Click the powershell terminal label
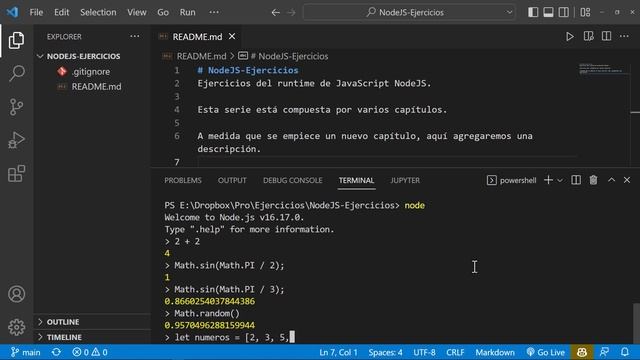The width and height of the screenshot is (640, 360). click(x=511, y=180)
